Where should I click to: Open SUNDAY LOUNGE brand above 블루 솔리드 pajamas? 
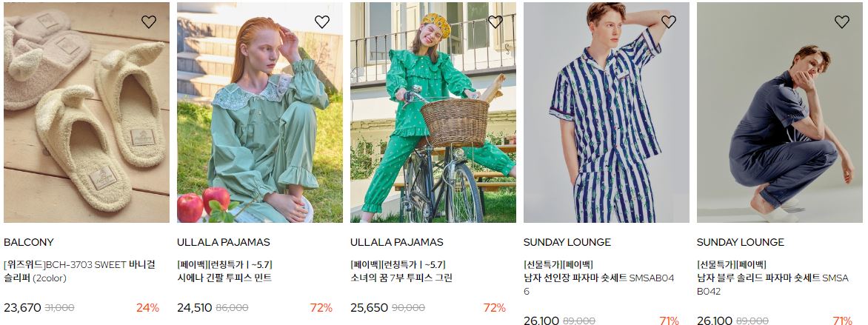[x=741, y=242]
